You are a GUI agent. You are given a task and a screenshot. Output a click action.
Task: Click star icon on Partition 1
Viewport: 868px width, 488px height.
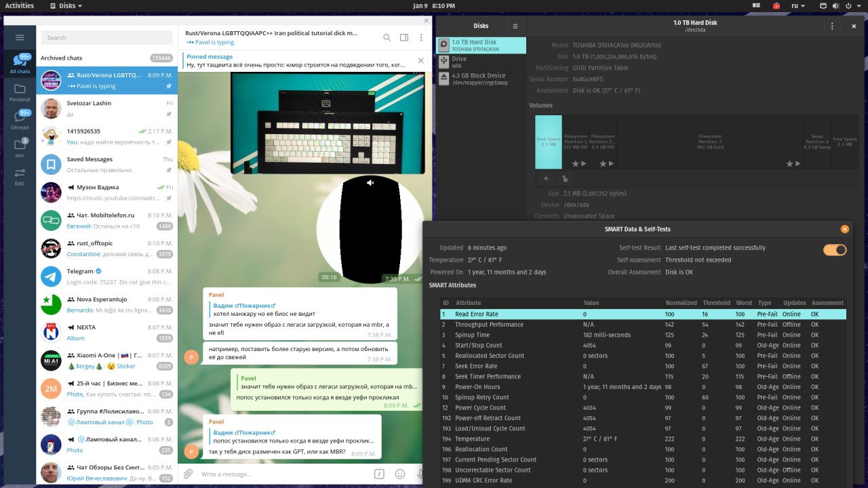pos(575,163)
